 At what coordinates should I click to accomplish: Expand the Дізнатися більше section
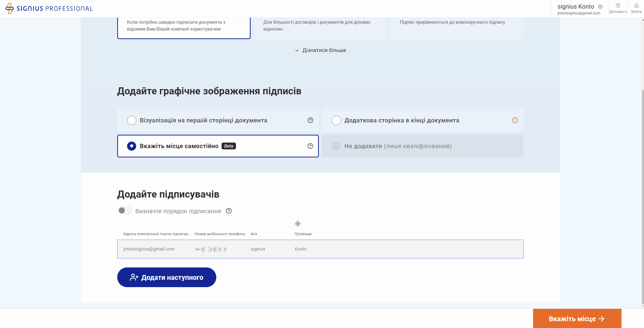[321, 50]
